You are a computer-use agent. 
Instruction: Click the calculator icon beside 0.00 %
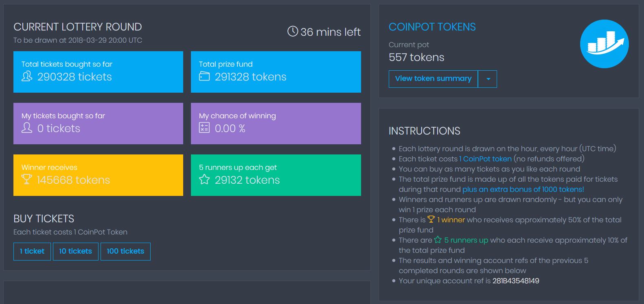tap(204, 128)
